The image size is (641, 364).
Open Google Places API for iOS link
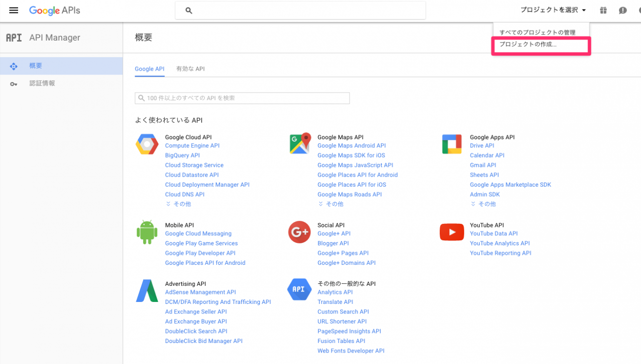pos(352,185)
